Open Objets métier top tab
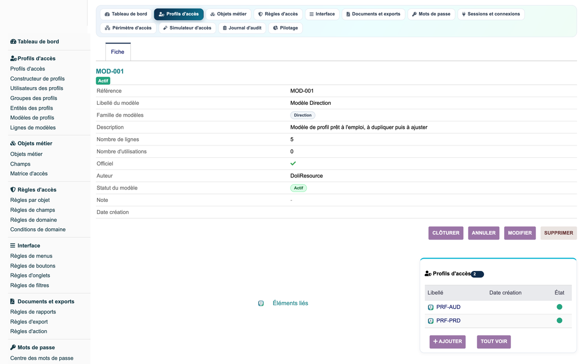588x364 pixels. click(228, 14)
